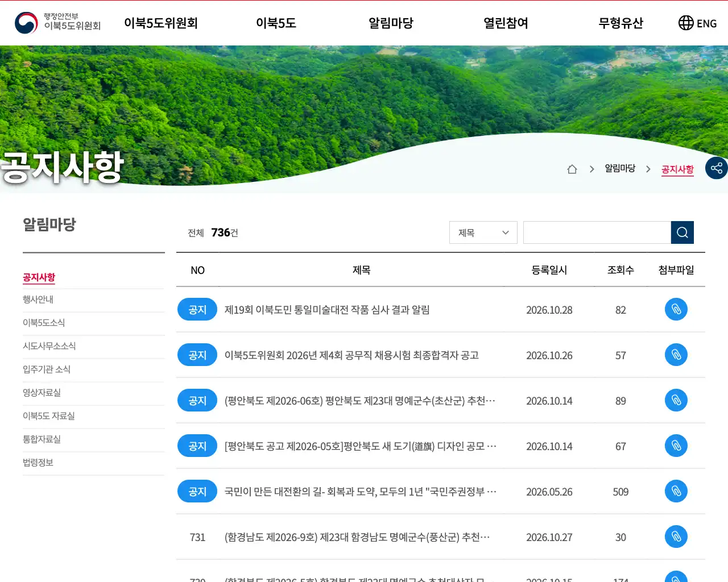Viewport: 728px width, 582px height.
Task: Click the search keyword input field
Action: pos(597,232)
